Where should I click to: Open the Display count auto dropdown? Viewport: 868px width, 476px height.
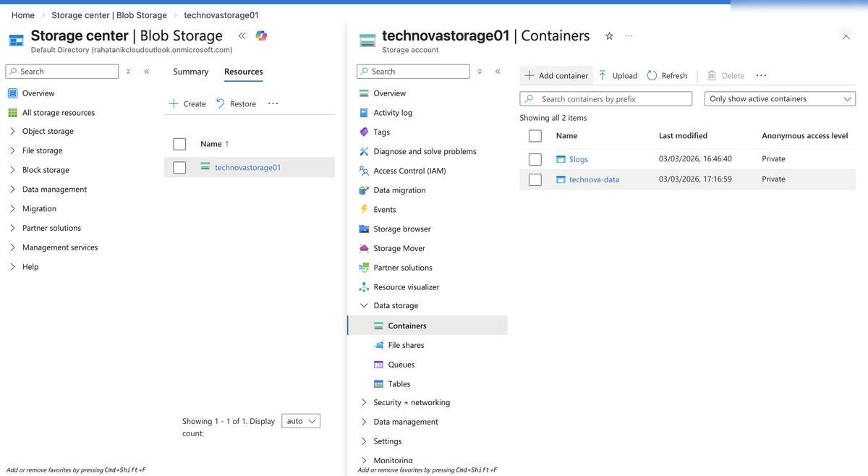coord(301,421)
